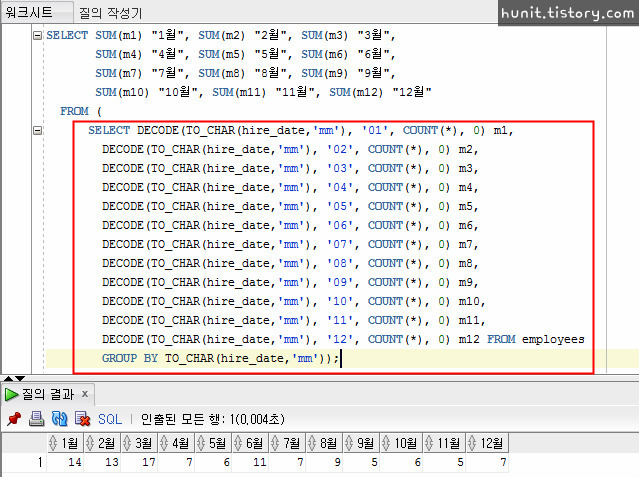Viewport: 639px width, 477px height.
Task: Sort by the 6월 column header
Action: click(250, 443)
